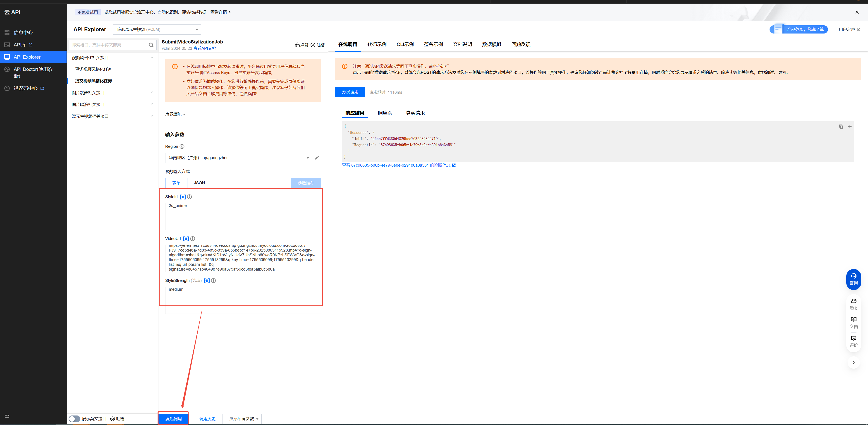Open the 响应头 tab
Viewport: 868px width, 425px height.
385,113
